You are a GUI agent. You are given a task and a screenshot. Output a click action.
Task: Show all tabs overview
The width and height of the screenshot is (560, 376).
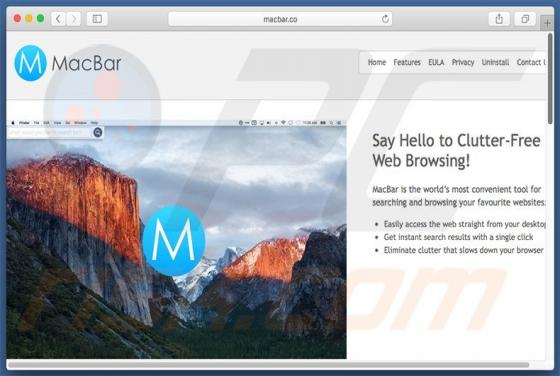pos(525,19)
